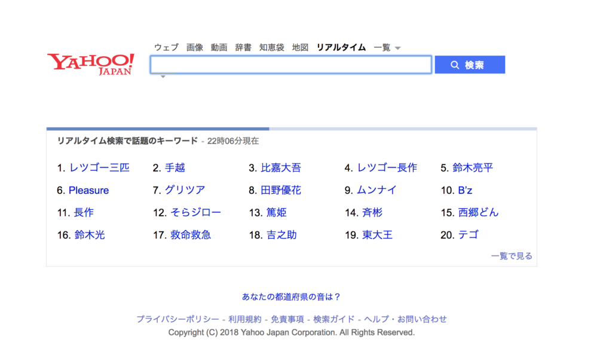Open keyword 10 B'z

tap(465, 191)
